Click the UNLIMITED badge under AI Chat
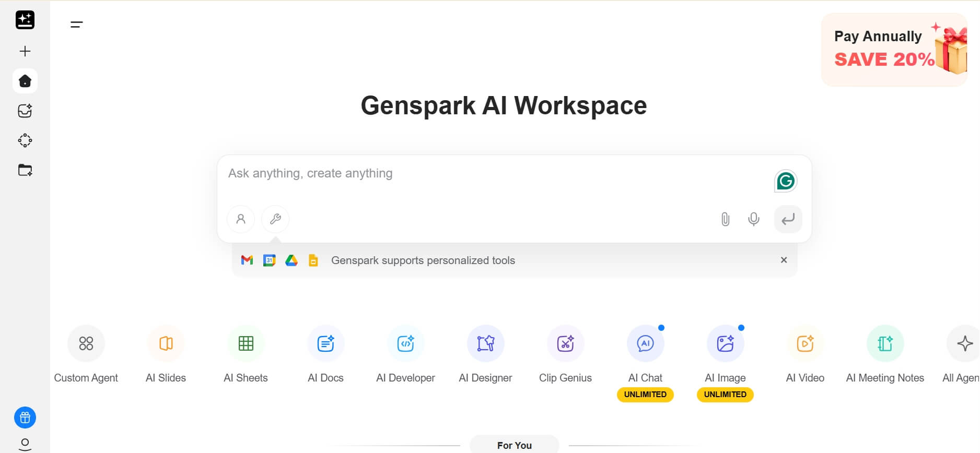The height and width of the screenshot is (453, 980). (645, 395)
